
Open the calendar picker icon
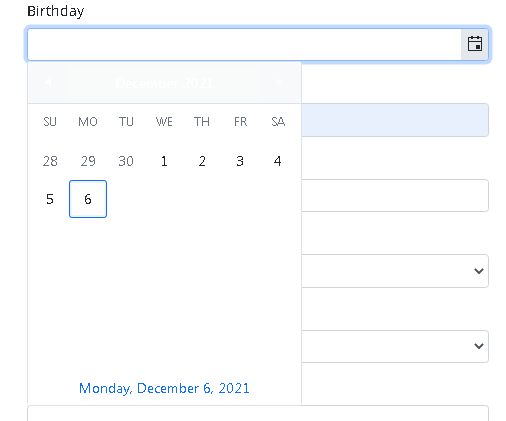475,44
